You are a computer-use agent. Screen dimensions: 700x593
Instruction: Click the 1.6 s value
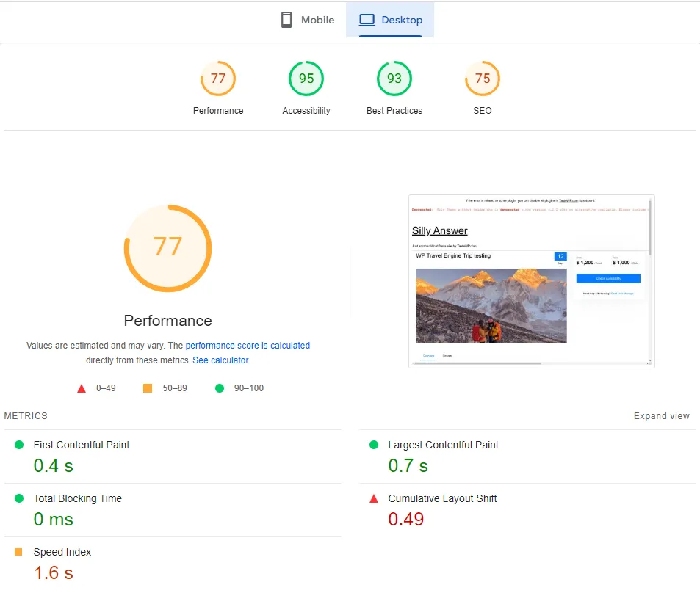53,573
